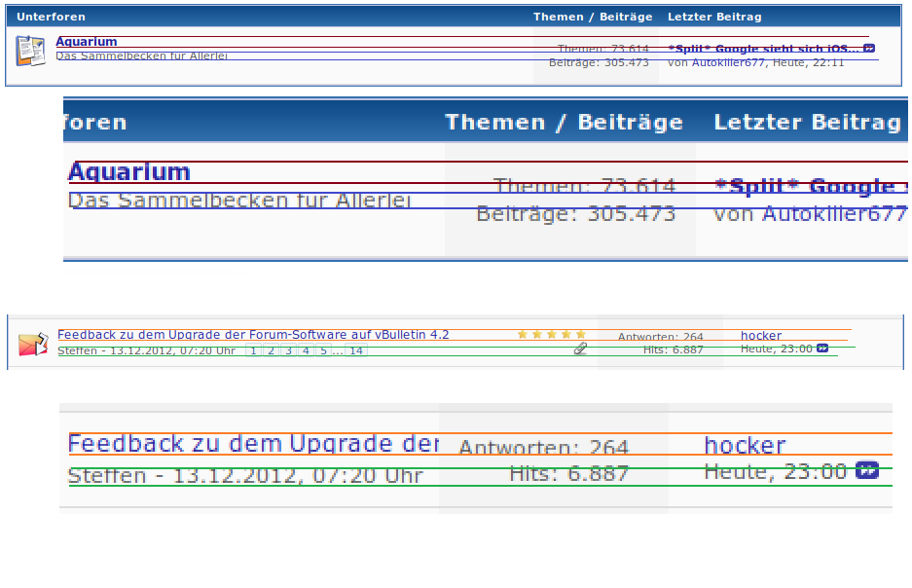Click the five-star thread rating
The width and height of the screenshot is (912, 588).
552,335
